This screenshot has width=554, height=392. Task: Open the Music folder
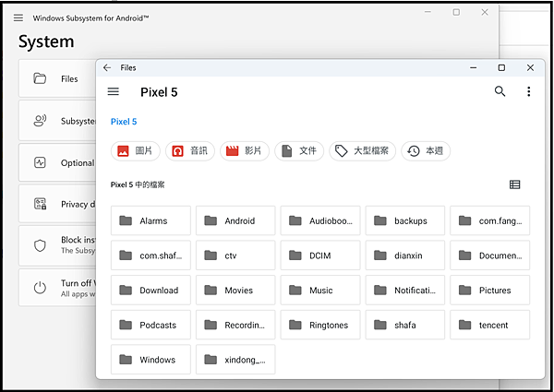point(320,290)
